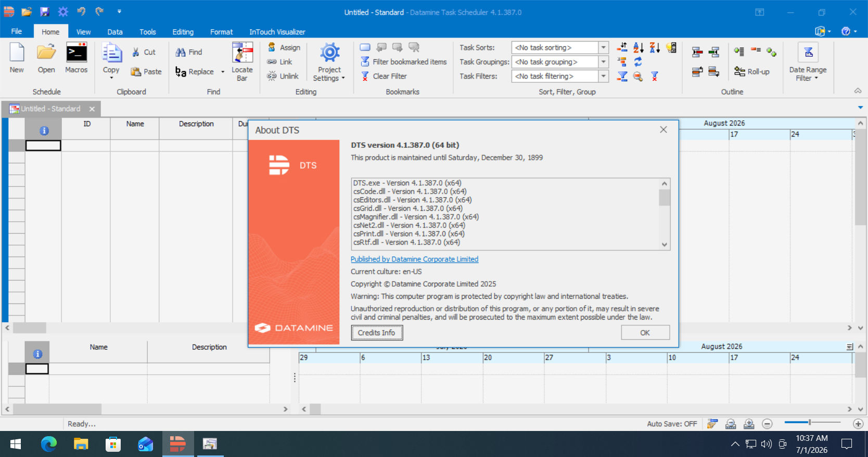The height and width of the screenshot is (457, 868).
Task: Click Clear Filter in Bookmarks
Action: tap(384, 76)
